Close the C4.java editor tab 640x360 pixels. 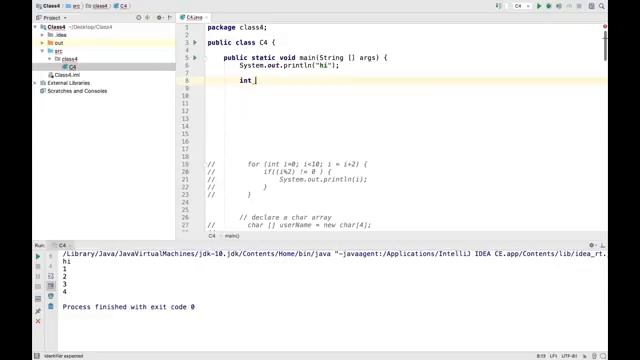[x=207, y=18]
